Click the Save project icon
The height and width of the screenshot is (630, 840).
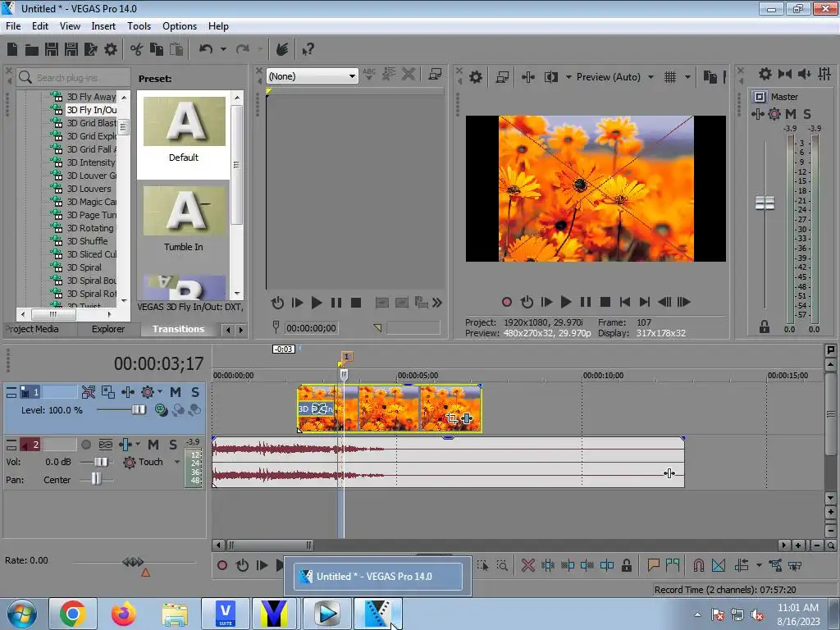tap(52, 50)
